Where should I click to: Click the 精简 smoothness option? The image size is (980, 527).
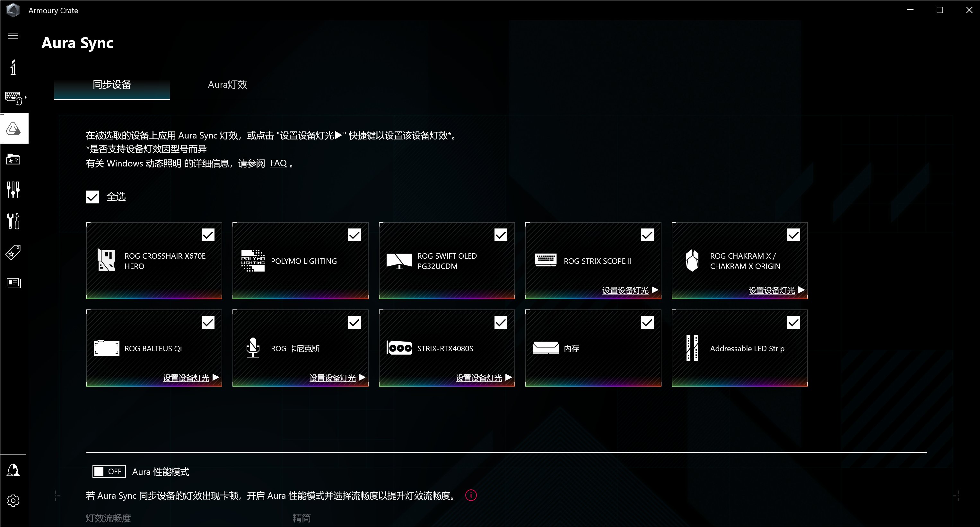click(x=302, y=518)
